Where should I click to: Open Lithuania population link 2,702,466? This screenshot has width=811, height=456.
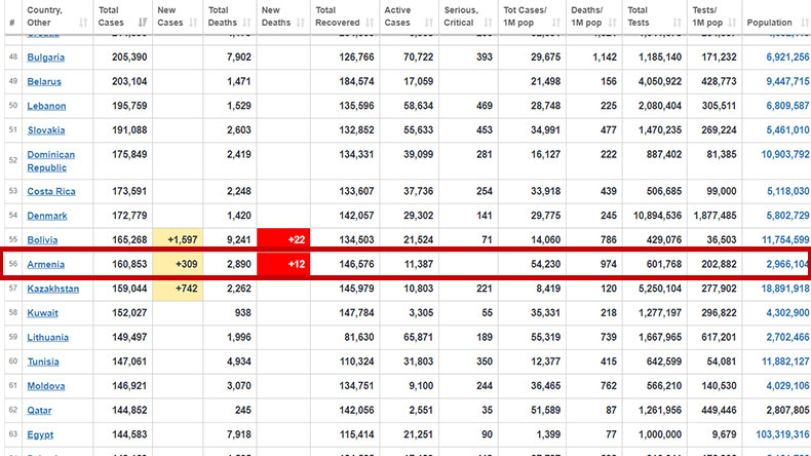click(788, 337)
